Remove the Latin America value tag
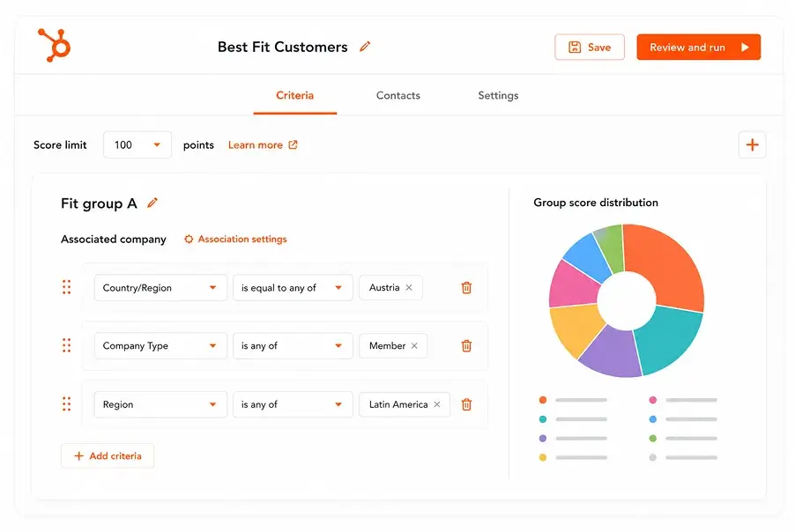The image size is (795, 532). coord(437,404)
